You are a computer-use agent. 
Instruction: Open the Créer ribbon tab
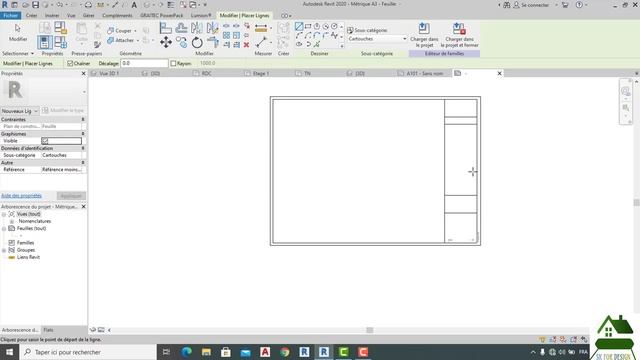point(31,16)
